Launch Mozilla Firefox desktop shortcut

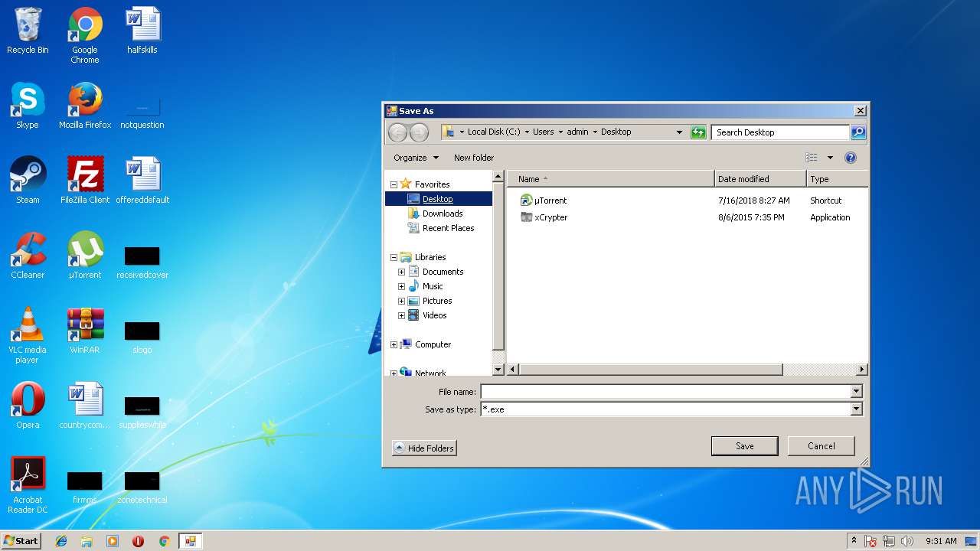coord(85,106)
